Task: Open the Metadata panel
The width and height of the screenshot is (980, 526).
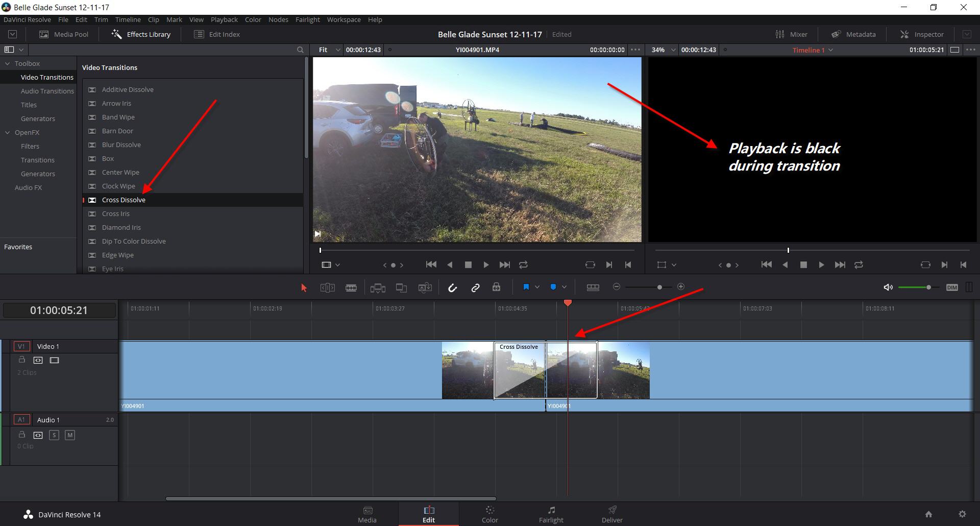Action: coord(853,34)
